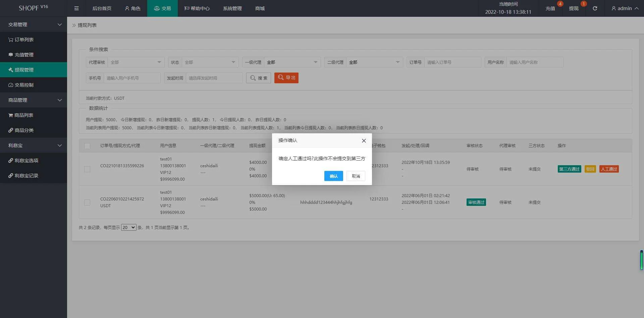Expand the 代理审核 dropdown filter

click(x=136, y=62)
